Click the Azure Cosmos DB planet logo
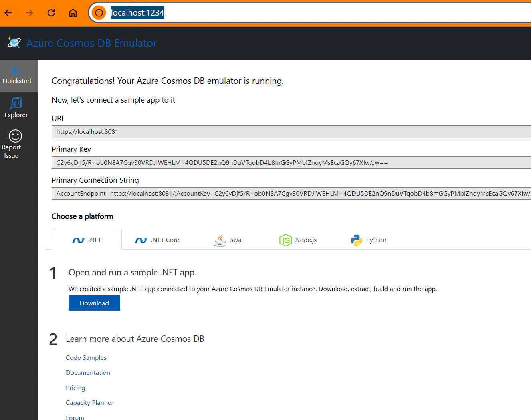Image resolution: width=531 pixels, height=420 pixels. pos(14,42)
